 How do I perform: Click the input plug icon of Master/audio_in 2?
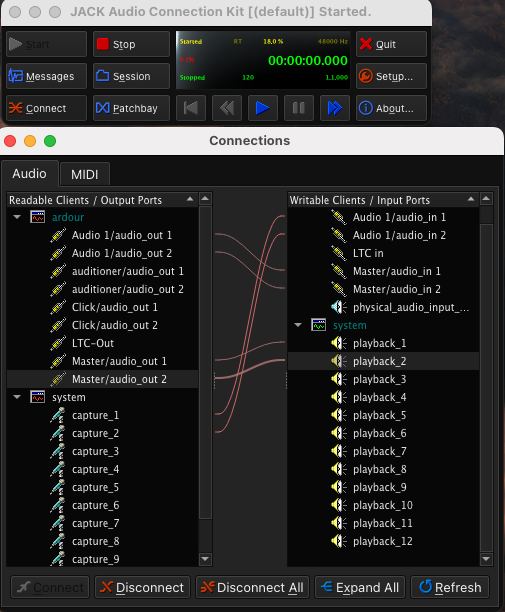[x=339, y=289]
